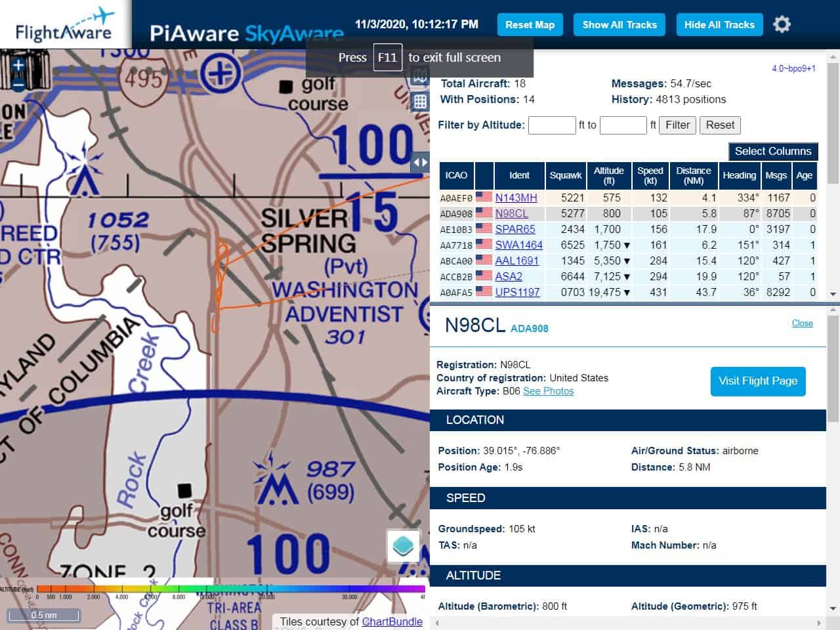Open the ASA2 ident link

[509, 276]
